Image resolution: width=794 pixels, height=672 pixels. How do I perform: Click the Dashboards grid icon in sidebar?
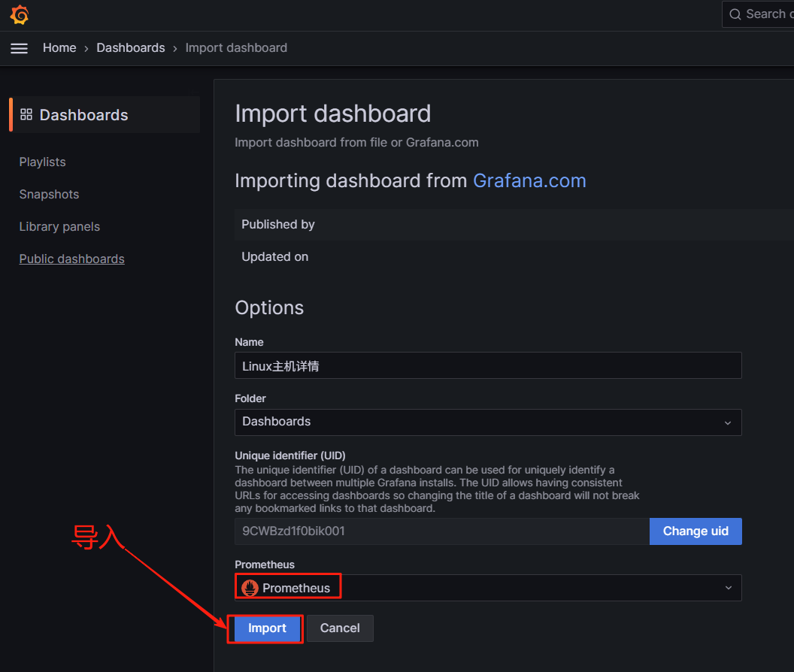point(26,114)
